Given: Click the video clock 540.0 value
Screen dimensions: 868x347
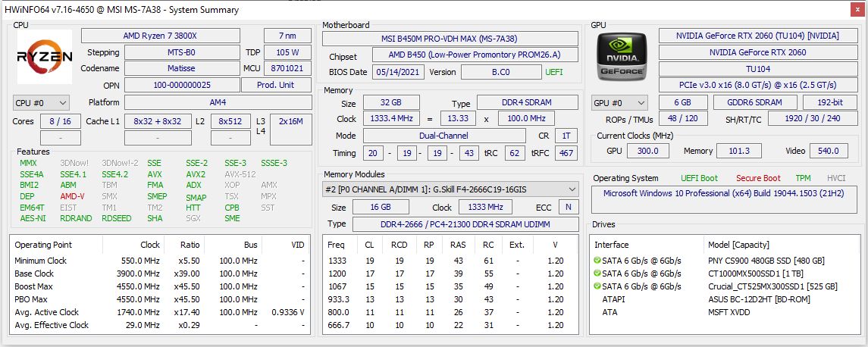Looking at the screenshot, I should 829,151.
